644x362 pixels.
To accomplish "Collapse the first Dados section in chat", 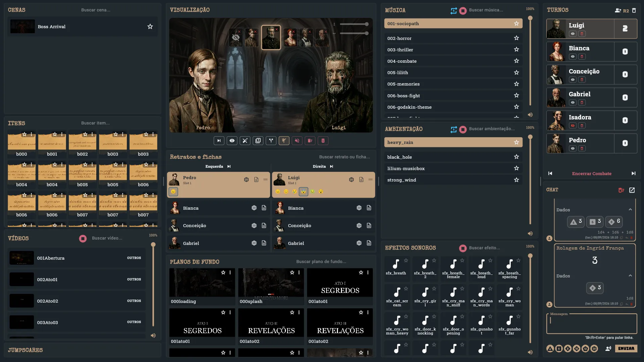I will (x=630, y=210).
